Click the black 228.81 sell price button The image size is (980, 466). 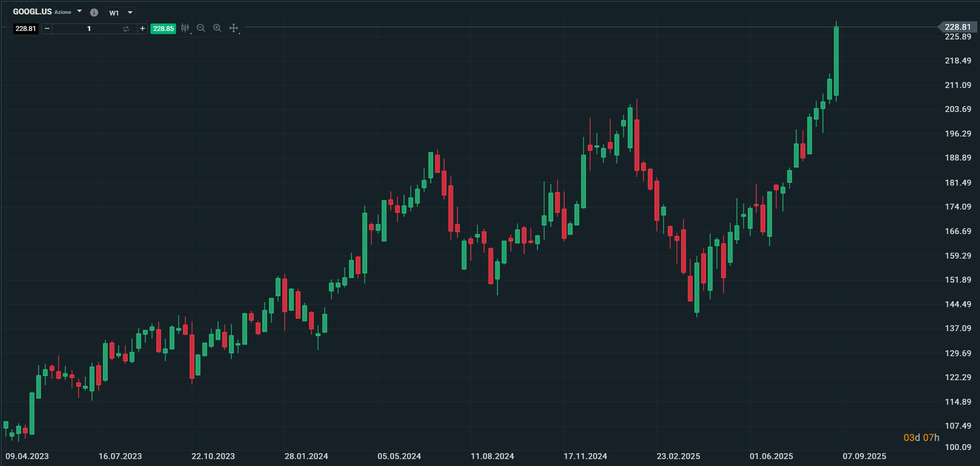click(26, 29)
